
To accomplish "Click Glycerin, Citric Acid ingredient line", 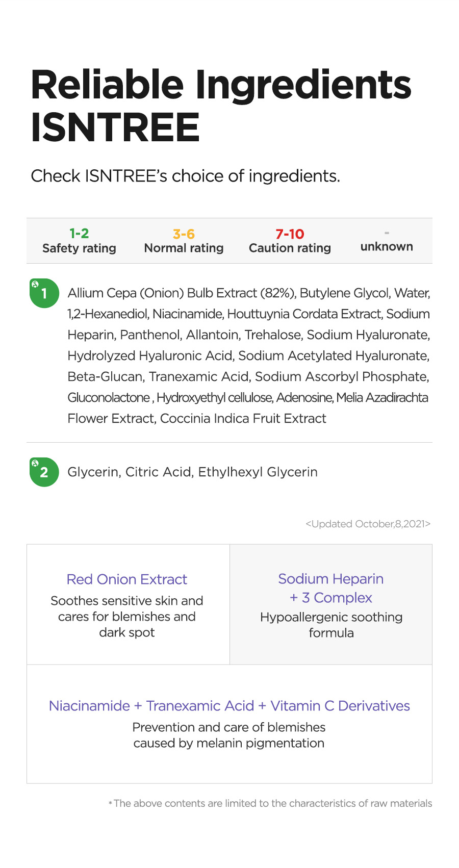I will pyautogui.click(x=193, y=472).
